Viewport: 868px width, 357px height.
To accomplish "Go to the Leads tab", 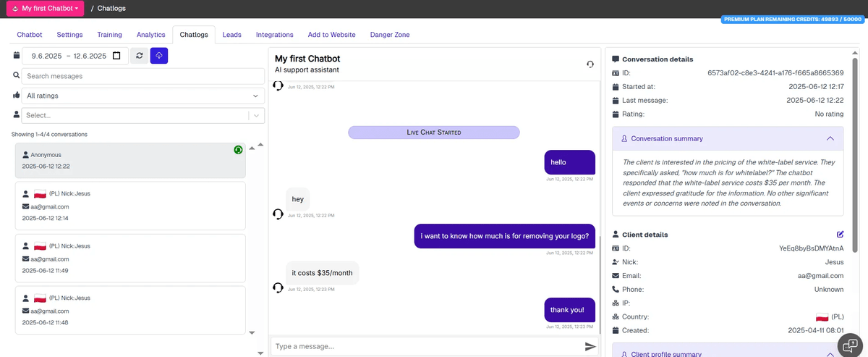I will coord(232,35).
